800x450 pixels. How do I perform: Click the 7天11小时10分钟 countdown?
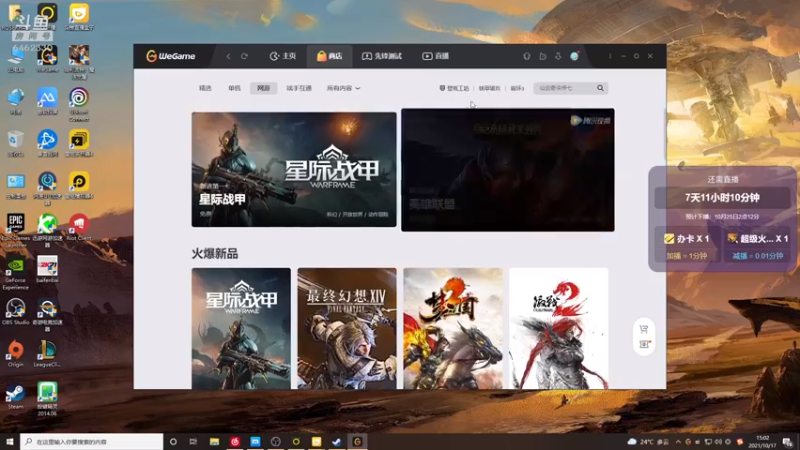pyautogui.click(x=722, y=197)
